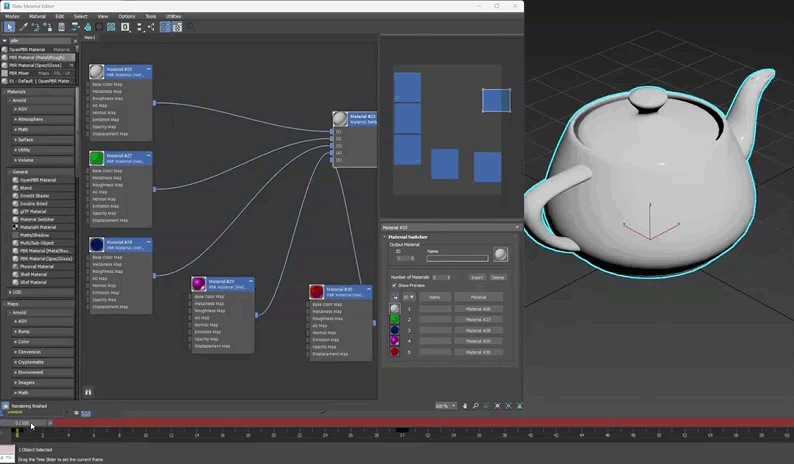Viewport: 794px width, 464px height.
Task: Pick material from object eyedropper icon
Action: point(23,27)
